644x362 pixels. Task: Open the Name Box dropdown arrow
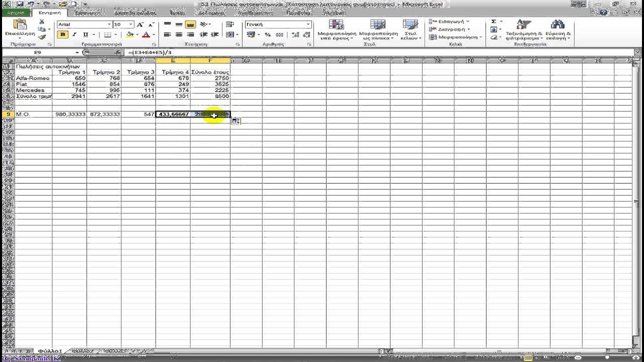pyautogui.click(x=77, y=52)
